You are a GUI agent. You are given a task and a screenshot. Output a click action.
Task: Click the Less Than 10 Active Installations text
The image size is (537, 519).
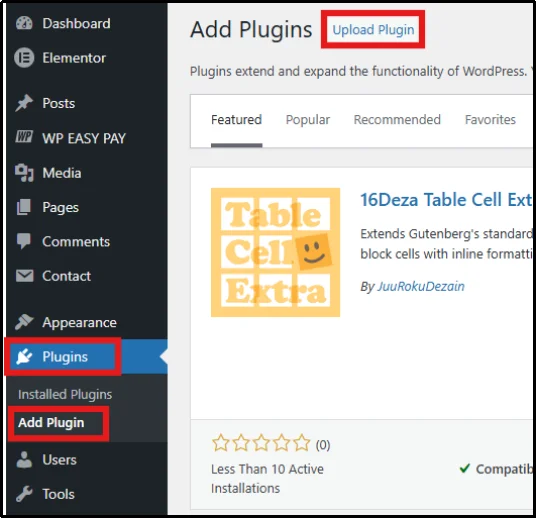point(267,479)
